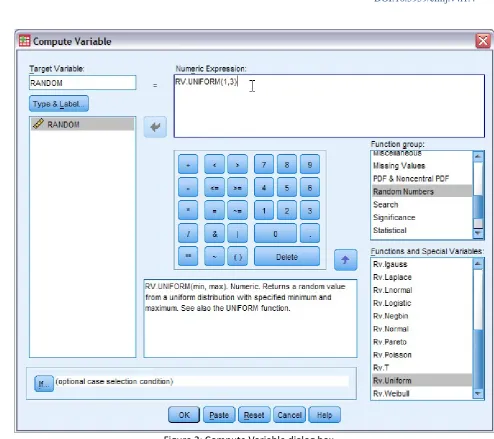This screenshot has width=494, height=439.
Task: Click the multiplication asterisk button
Action: [188, 210]
